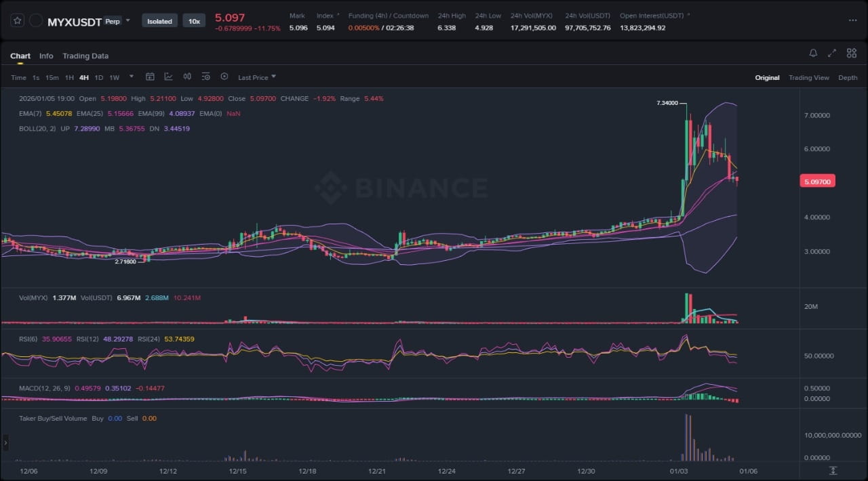Open the three-dot more options menu
Viewport: 868px width, 481px height.
tap(852, 20)
